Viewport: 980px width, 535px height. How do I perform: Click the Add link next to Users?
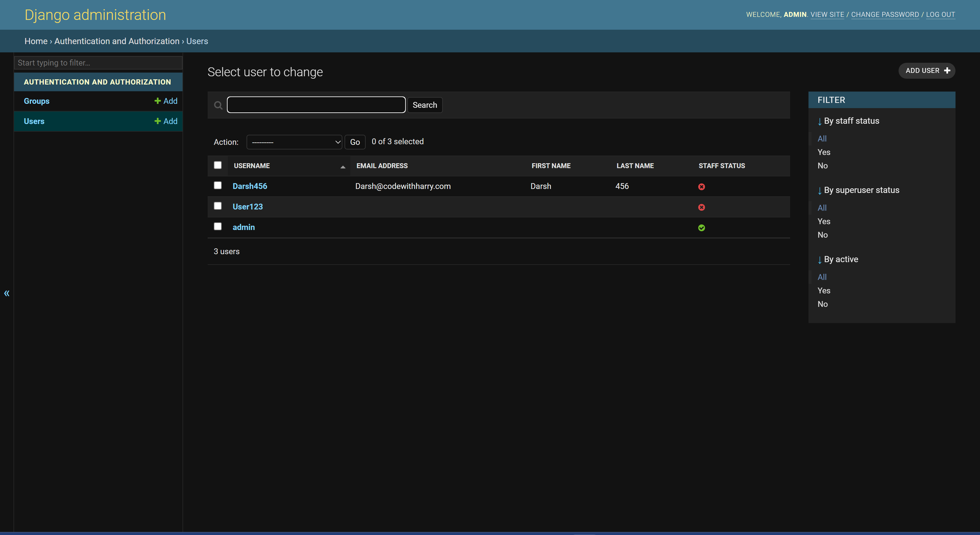[x=166, y=121]
